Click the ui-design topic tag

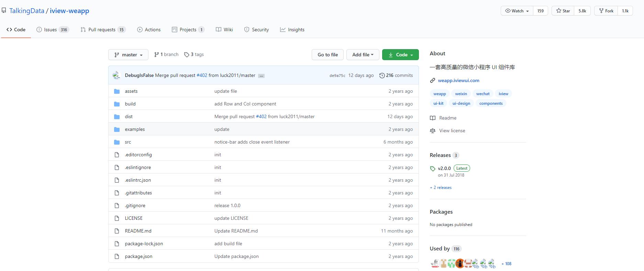coord(461,103)
